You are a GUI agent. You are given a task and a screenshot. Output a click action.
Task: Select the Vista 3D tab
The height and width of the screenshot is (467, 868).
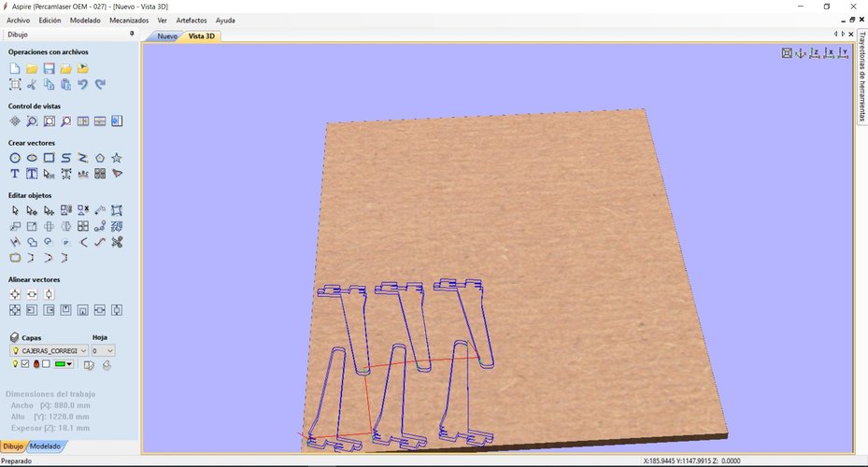pyautogui.click(x=202, y=36)
